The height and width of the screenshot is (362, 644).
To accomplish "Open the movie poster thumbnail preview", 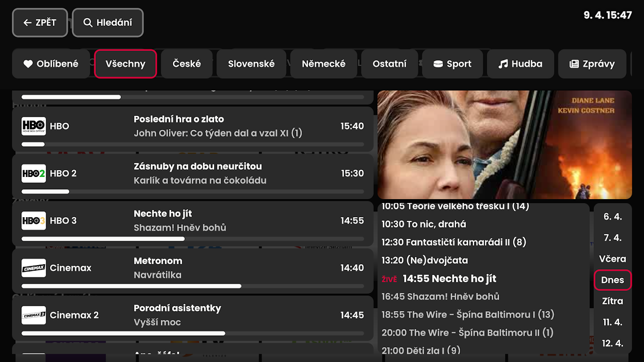I will point(505,145).
